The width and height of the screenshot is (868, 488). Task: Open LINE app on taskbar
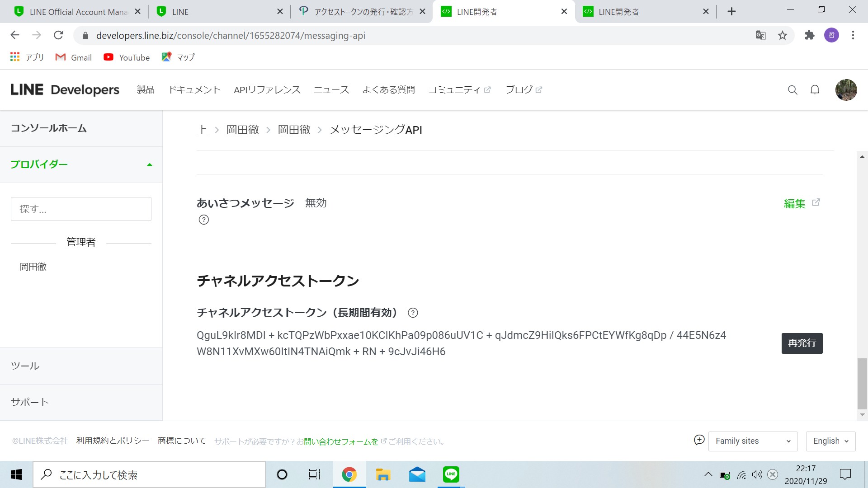(451, 474)
